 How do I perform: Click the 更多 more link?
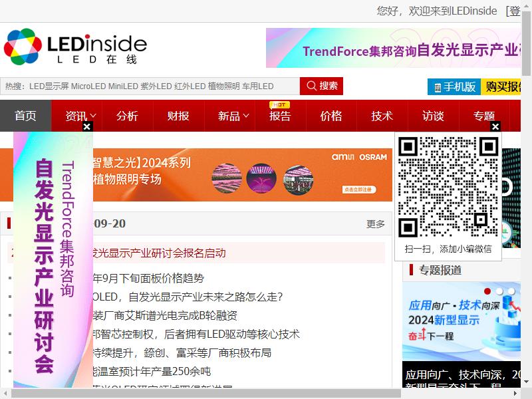pyautogui.click(x=376, y=224)
